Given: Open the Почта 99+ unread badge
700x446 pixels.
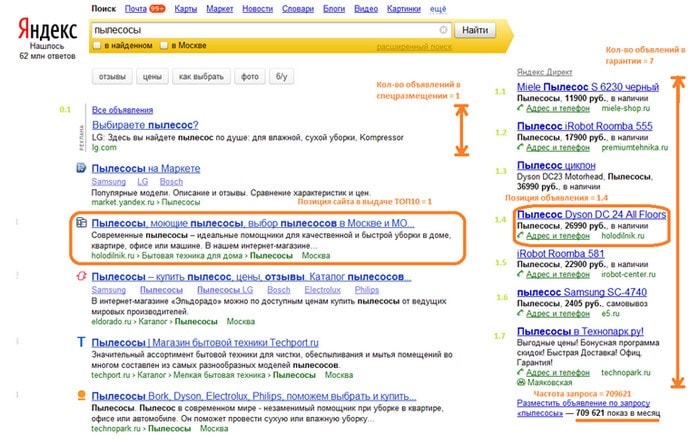Looking at the screenshot, I should pos(157,8).
